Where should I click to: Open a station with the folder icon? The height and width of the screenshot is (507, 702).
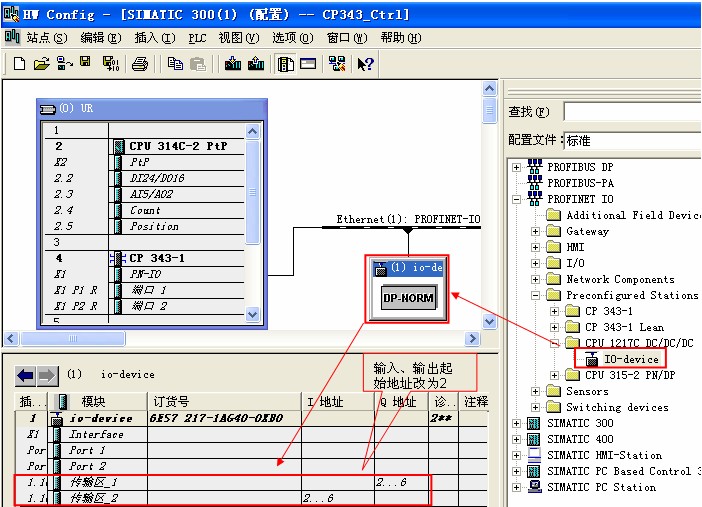42,64
